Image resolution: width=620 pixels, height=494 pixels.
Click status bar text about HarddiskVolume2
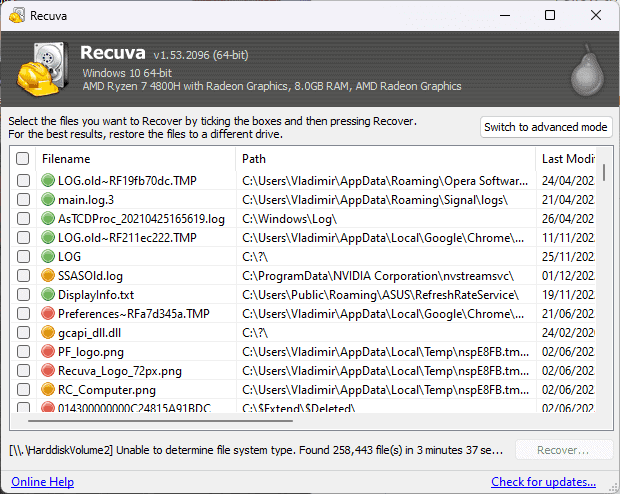coord(256,450)
